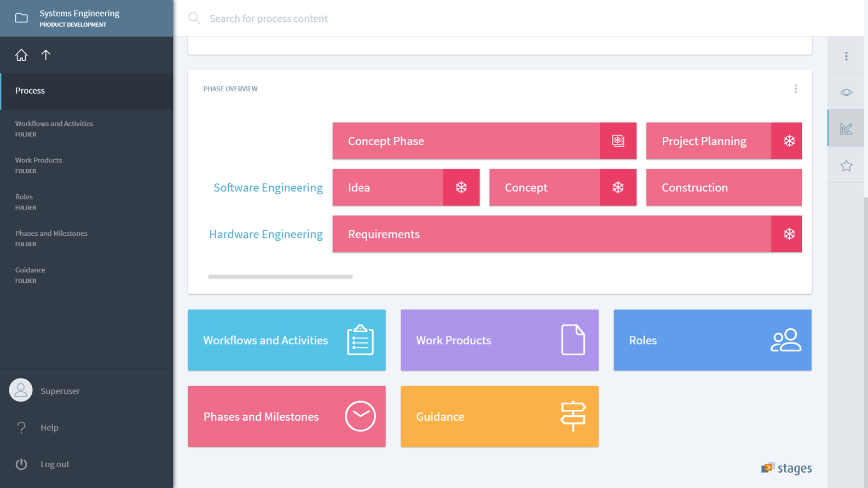
Task: Open the top-right vertical dots menu
Action: [846, 56]
